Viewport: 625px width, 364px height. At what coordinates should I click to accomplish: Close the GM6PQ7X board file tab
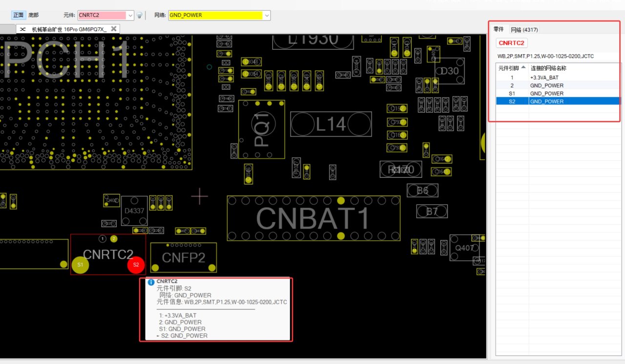pyautogui.click(x=113, y=29)
